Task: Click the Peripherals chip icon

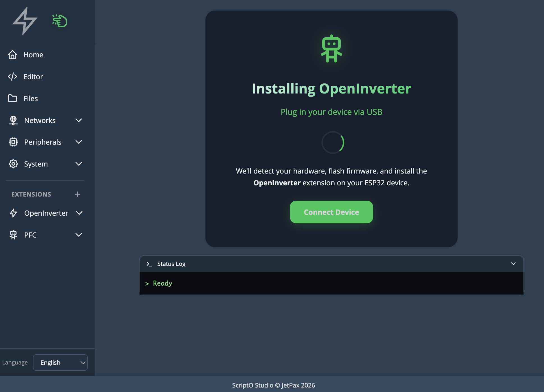Action: pos(13,142)
